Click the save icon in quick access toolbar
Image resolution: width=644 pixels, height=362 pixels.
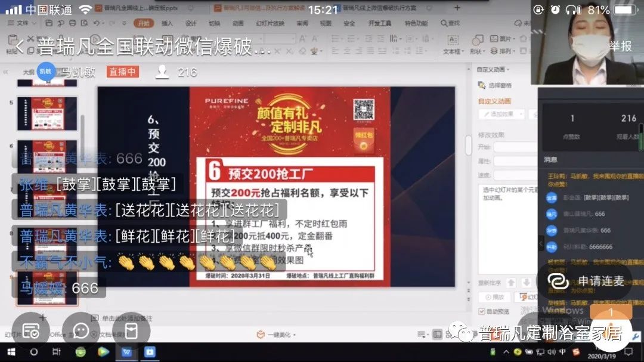tap(49, 23)
